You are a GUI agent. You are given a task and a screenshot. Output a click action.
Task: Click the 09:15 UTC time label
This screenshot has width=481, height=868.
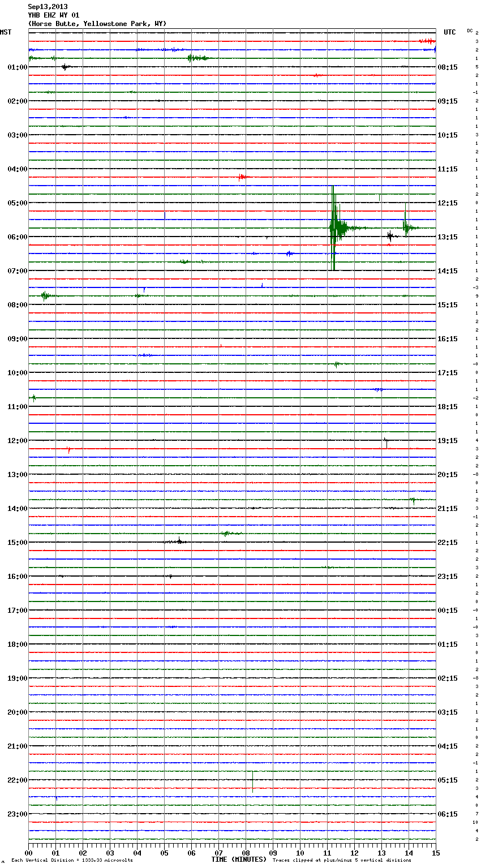click(x=448, y=101)
